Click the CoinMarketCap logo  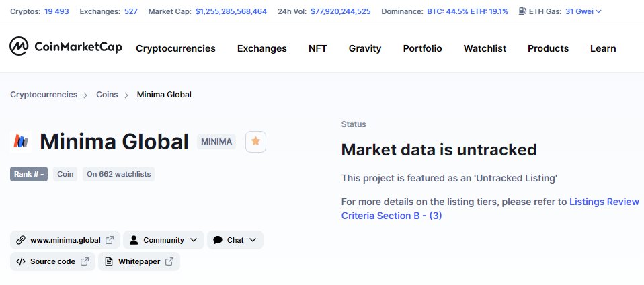pyautogui.click(x=66, y=46)
